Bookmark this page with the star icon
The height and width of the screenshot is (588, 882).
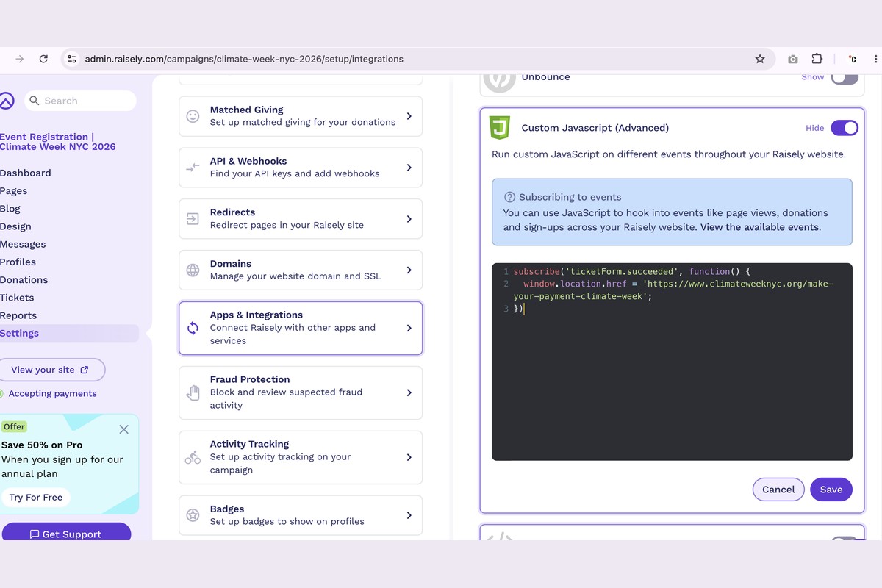[x=760, y=59]
